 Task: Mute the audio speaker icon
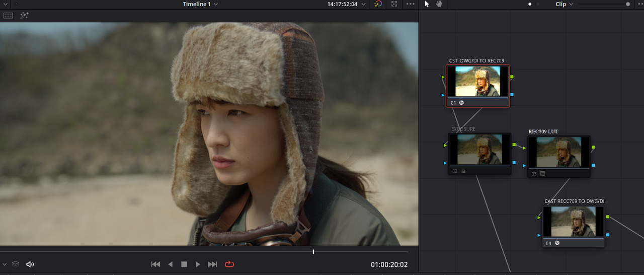pos(30,264)
